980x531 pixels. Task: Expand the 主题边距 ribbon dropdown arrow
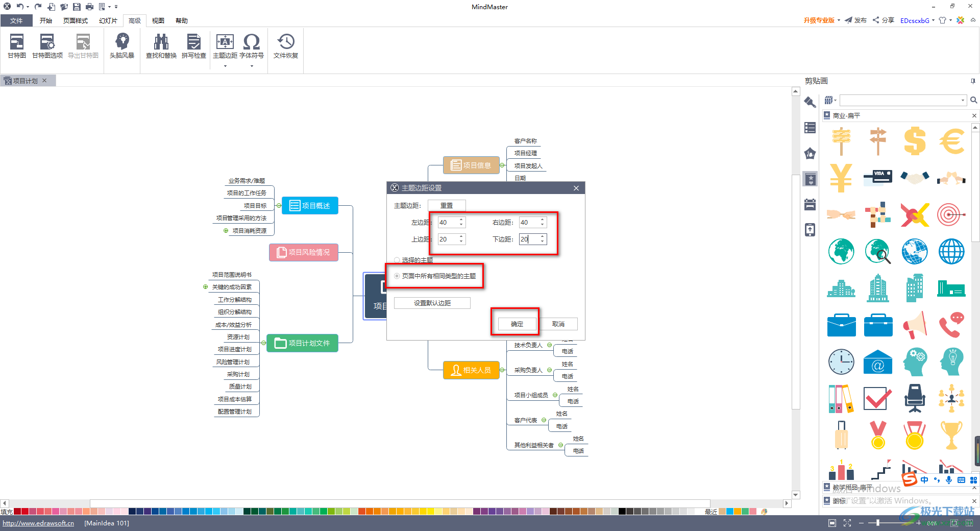225,66
